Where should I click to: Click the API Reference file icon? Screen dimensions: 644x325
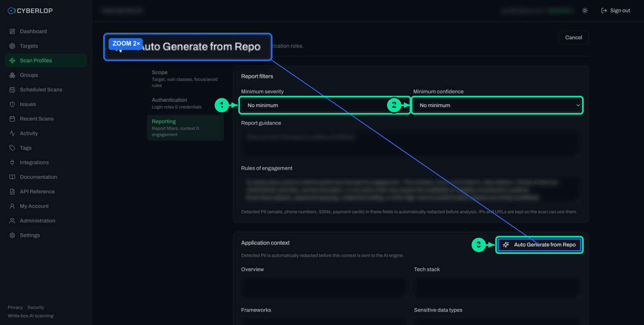pos(12,192)
